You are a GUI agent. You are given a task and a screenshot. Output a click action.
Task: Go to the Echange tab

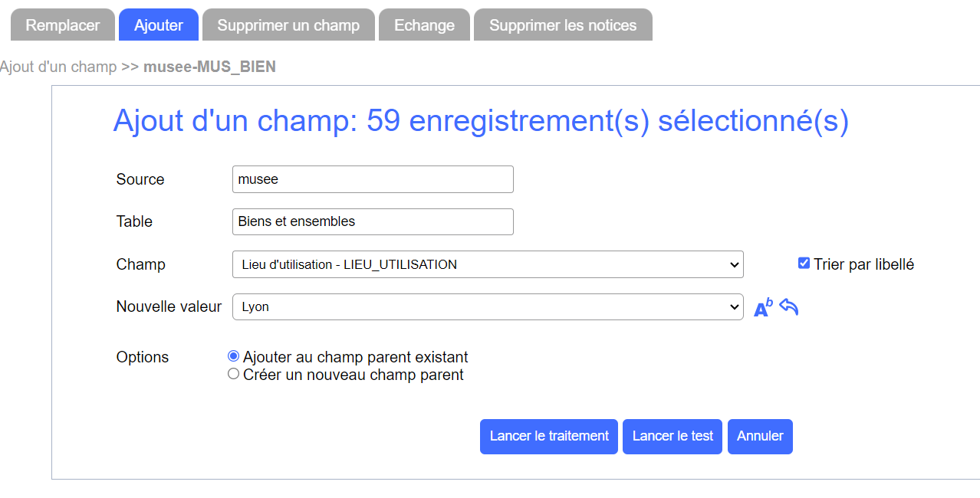pos(424,25)
